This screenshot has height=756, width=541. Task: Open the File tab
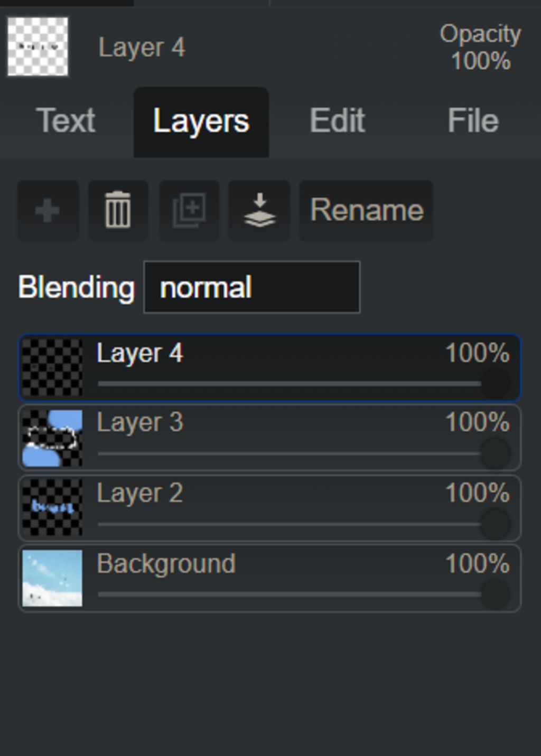click(473, 121)
